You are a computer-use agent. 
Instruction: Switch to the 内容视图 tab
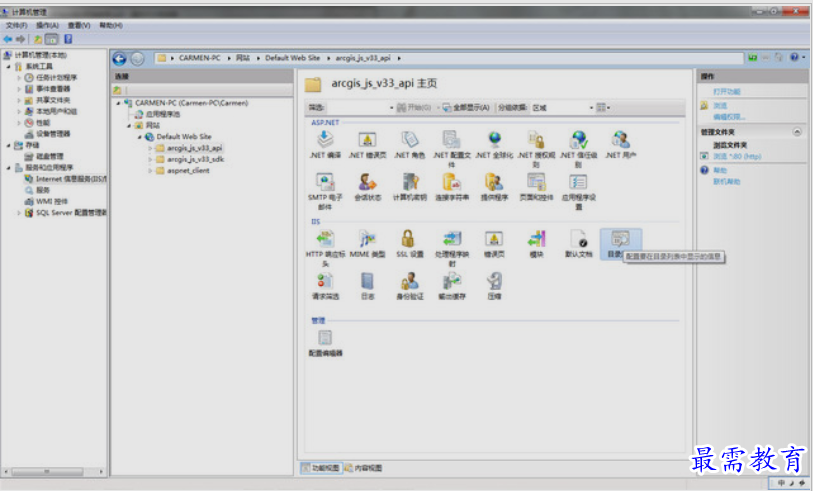(363, 468)
